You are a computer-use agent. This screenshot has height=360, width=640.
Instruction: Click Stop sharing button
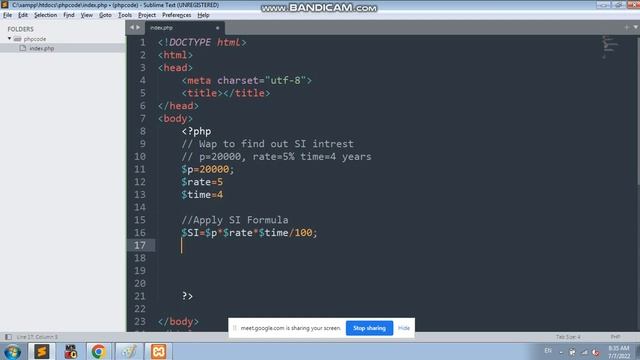tap(369, 328)
